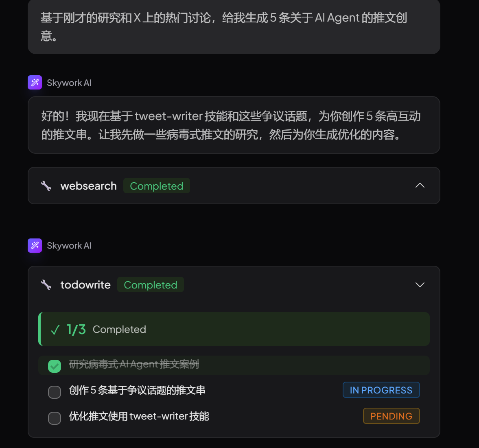This screenshot has height=448, width=479.
Task: Click the upper Skywork AI sender name
Action: point(69,83)
